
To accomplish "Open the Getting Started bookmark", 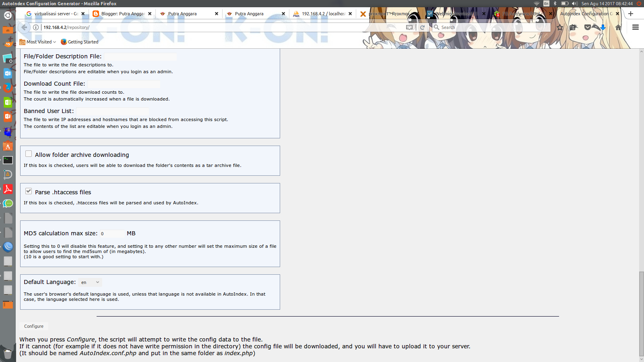I will 80,42.
